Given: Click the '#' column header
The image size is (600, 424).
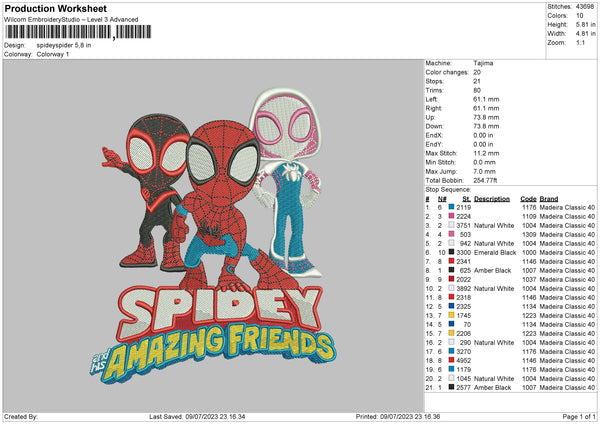Looking at the screenshot, I should (x=427, y=199).
